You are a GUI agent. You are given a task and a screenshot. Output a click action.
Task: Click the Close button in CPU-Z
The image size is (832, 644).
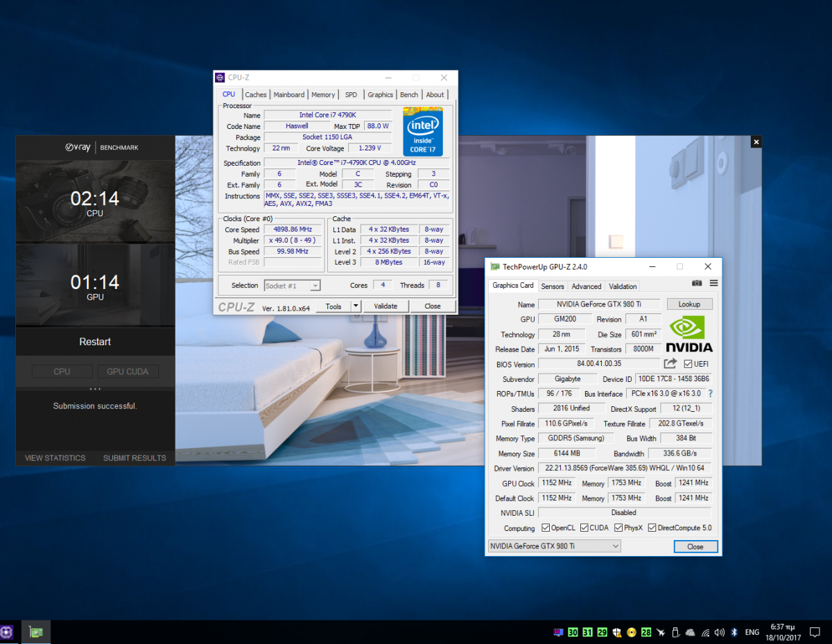click(x=433, y=306)
